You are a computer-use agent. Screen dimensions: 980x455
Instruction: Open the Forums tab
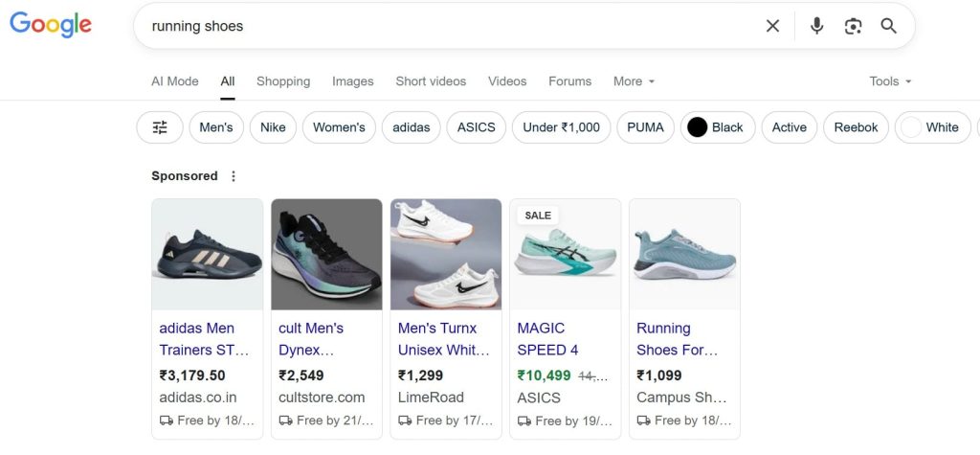pyautogui.click(x=570, y=81)
